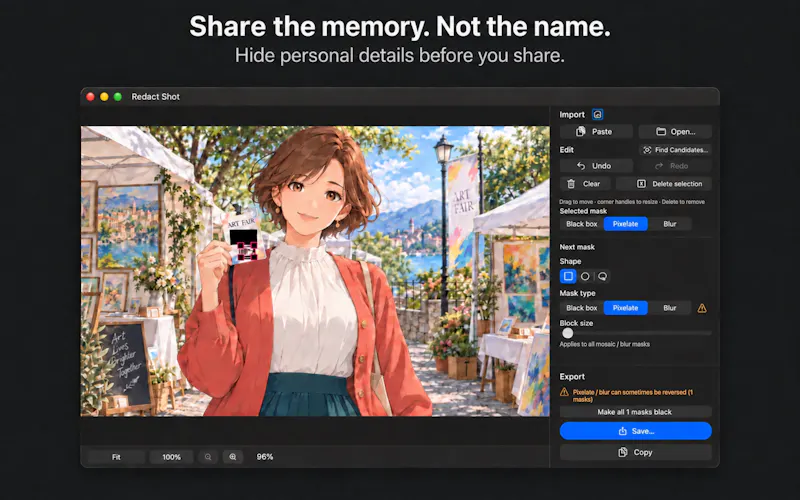This screenshot has width=800, height=500.
Task: Click 'Hide personal details before you share.' subtitle
Action: (x=399, y=56)
